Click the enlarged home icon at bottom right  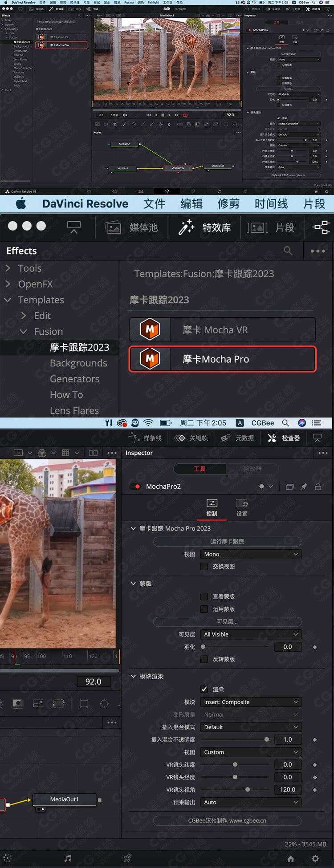290,859
